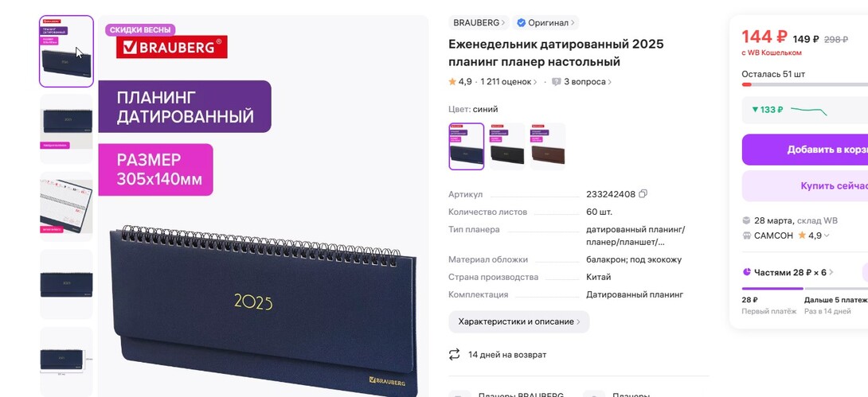Select the black planner color option

pyautogui.click(x=507, y=146)
